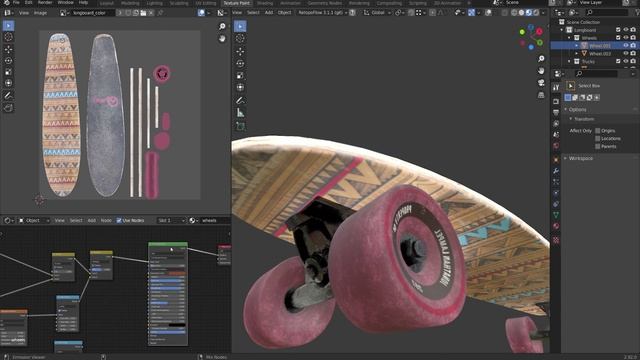Click the longboard_color image name field

(x=92, y=13)
